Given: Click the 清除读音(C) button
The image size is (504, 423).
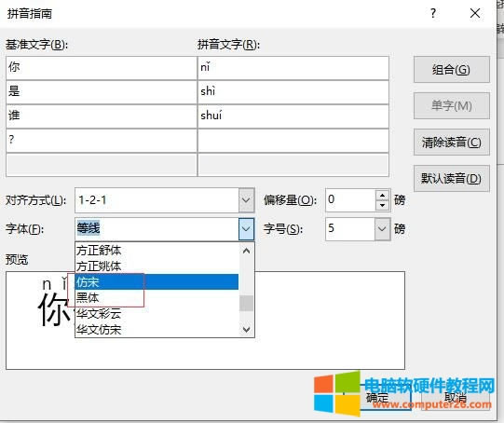Looking at the screenshot, I should (451, 142).
